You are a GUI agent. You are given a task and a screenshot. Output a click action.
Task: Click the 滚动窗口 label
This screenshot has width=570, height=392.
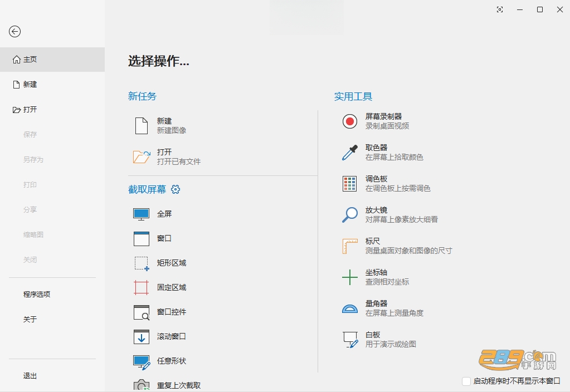[172, 336]
